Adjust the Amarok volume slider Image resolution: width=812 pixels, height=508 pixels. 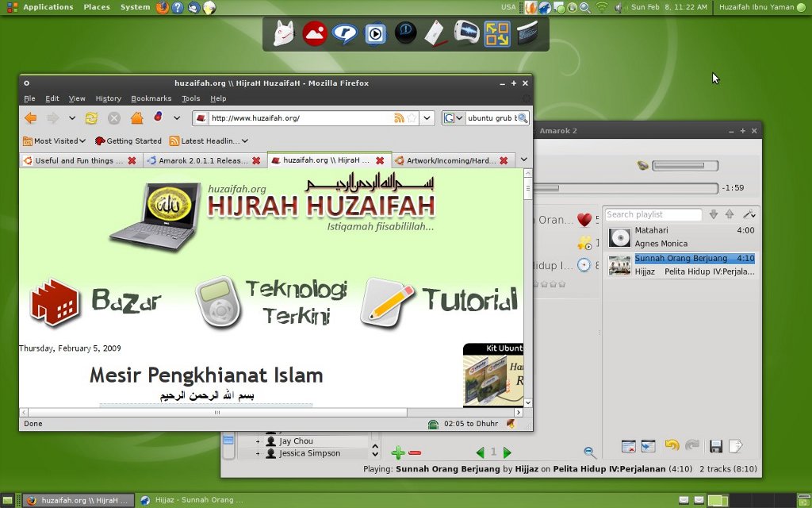point(684,166)
